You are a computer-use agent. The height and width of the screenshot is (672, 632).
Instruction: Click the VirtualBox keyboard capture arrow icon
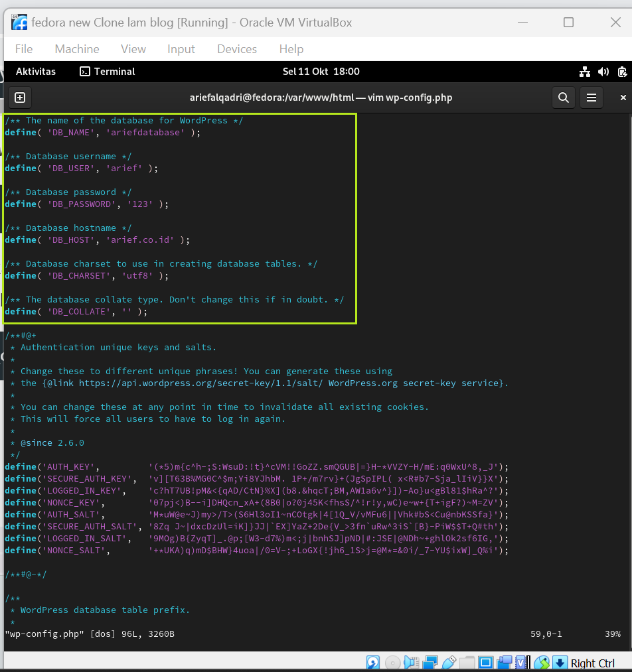pos(560,663)
